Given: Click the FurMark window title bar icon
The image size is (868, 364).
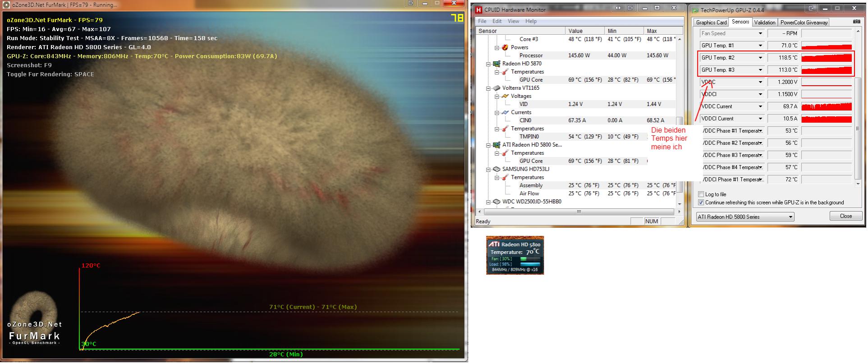Looking at the screenshot, I should click(x=6, y=5).
